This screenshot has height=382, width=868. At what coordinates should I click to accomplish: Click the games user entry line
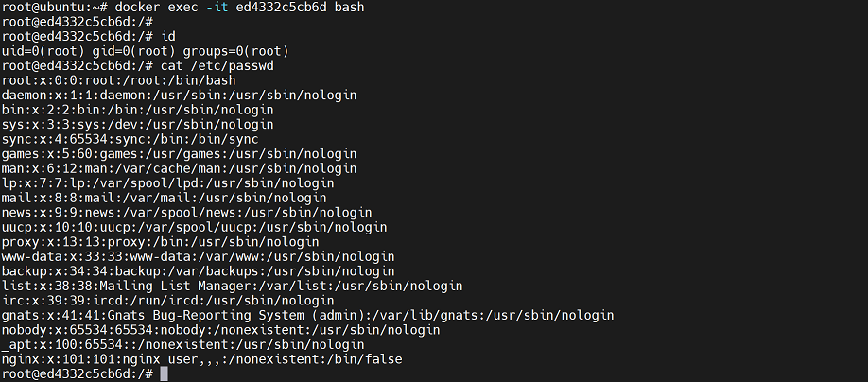coord(179,153)
